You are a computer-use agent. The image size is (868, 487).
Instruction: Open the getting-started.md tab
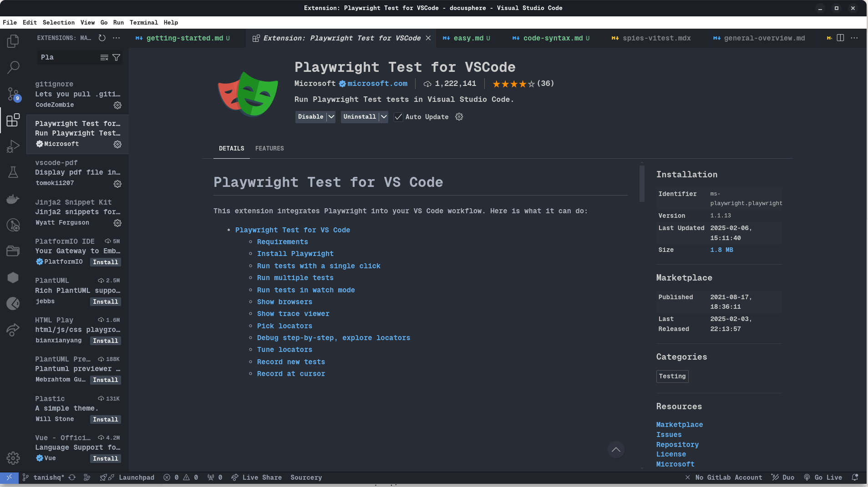click(188, 38)
